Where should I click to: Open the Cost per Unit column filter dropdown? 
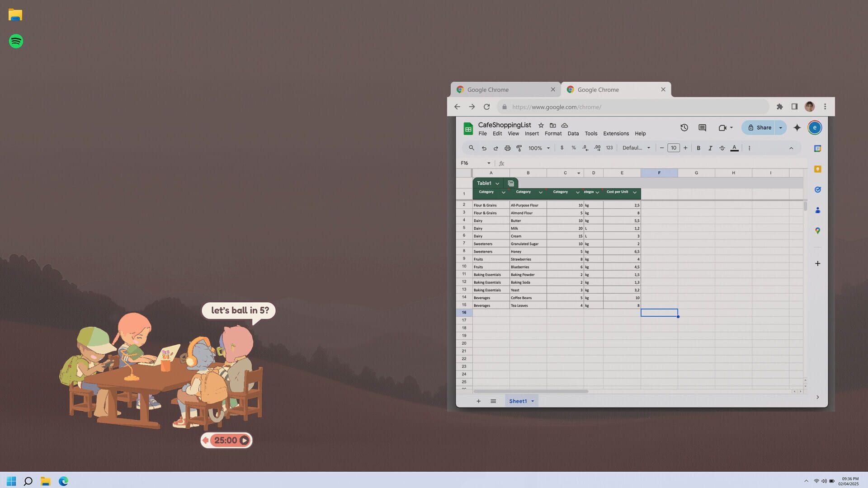tap(634, 192)
